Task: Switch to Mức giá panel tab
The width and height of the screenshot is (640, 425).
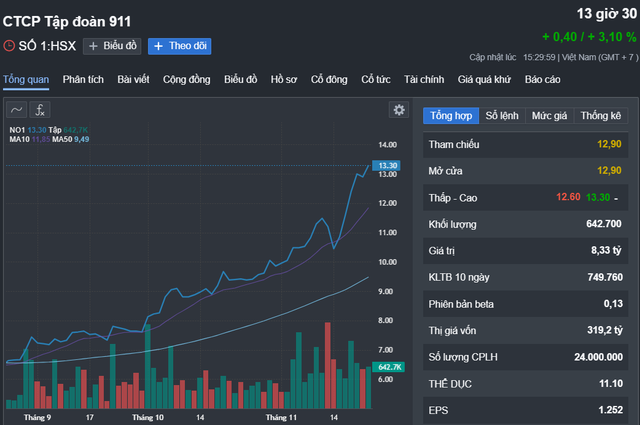Action: [x=549, y=116]
